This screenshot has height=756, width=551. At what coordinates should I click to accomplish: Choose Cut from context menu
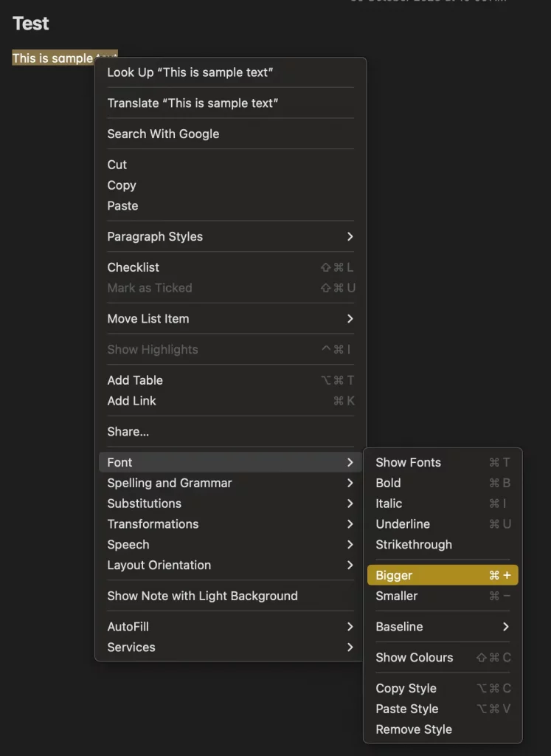click(x=231, y=165)
